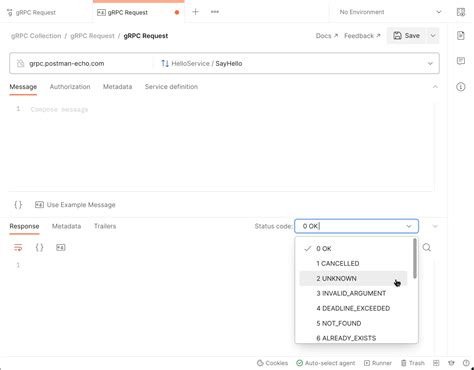The width and height of the screenshot is (474, 370).
Task: Select the active unsaved gRPC Request tab
Action: (x=138, y=13)
